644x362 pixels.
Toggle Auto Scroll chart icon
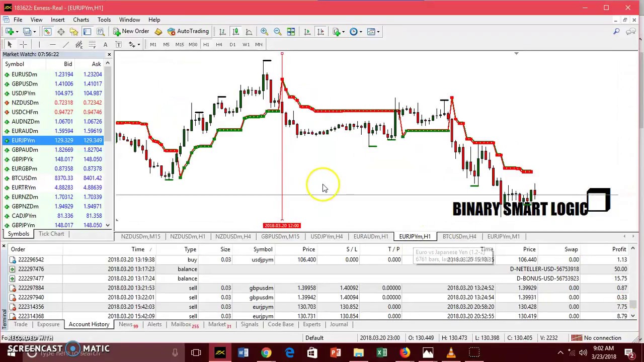pyautogui.click(x=307, y=32)
